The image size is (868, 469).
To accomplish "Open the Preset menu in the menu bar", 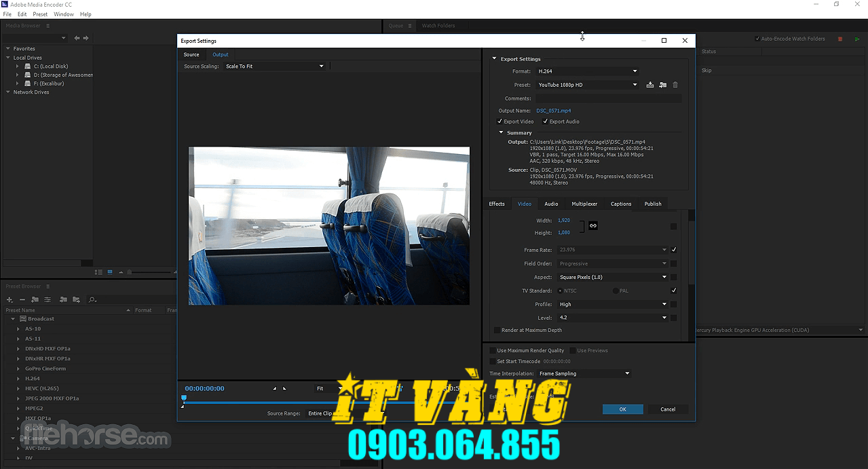I will tap(40, 14).
